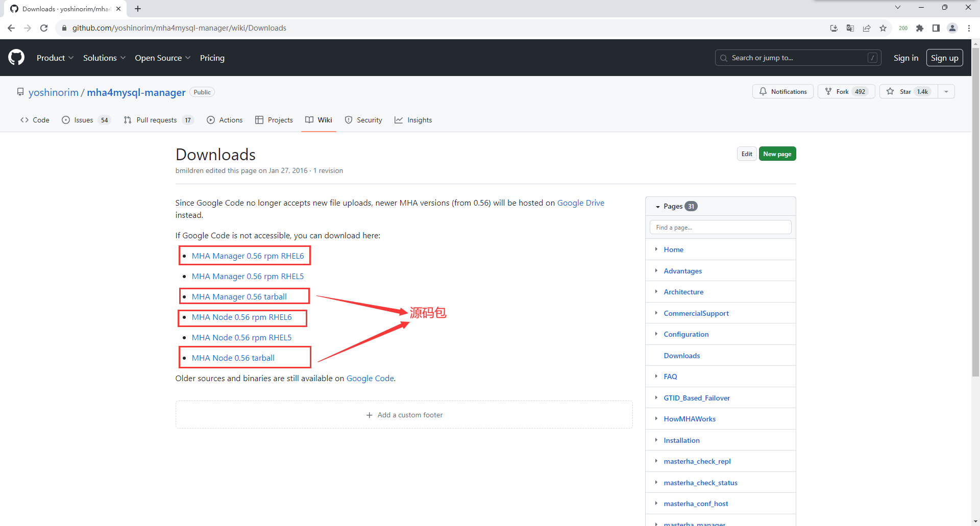Download MHA Node 0.56 tarball

(233, 358)
